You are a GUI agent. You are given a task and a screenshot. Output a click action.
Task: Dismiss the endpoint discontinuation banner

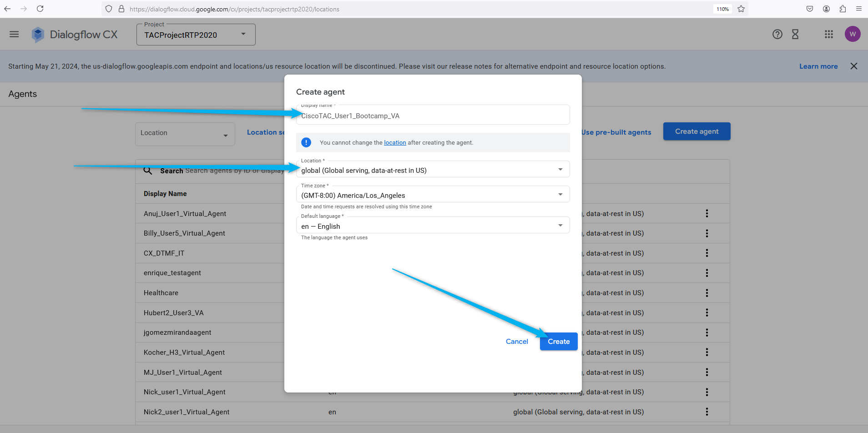[854, 66]
